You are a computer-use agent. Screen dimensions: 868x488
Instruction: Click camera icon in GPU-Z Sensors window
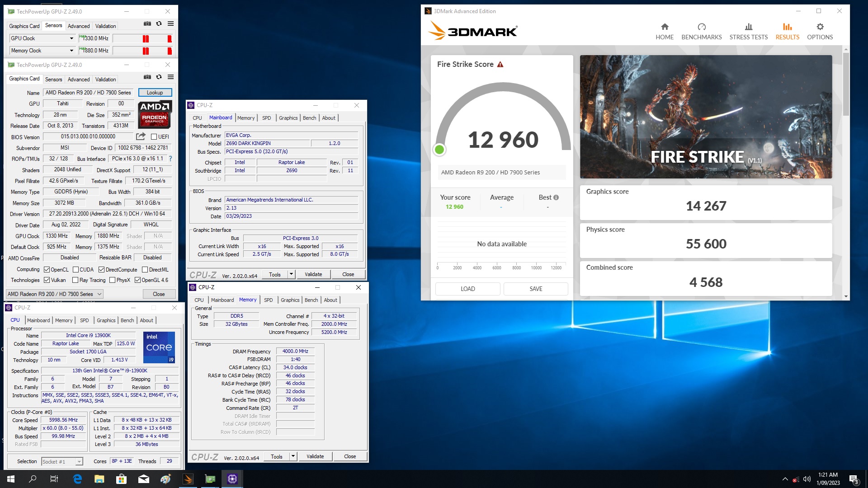coord(147,23)
